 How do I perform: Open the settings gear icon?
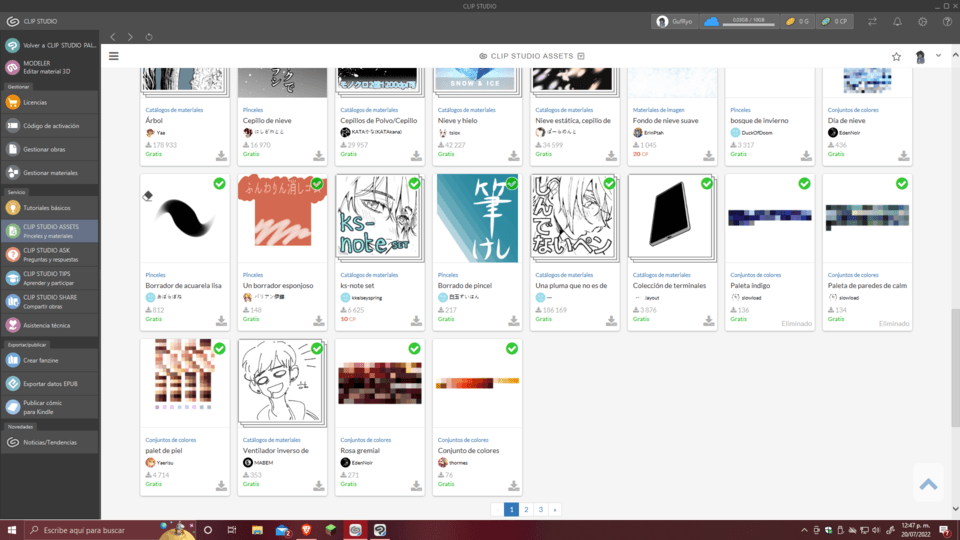point(922,21)
